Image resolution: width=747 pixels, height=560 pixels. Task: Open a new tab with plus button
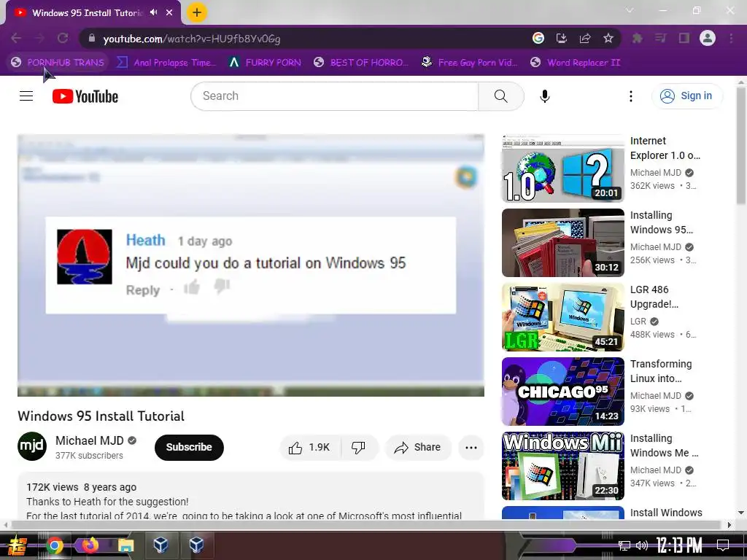click(197, 12)
